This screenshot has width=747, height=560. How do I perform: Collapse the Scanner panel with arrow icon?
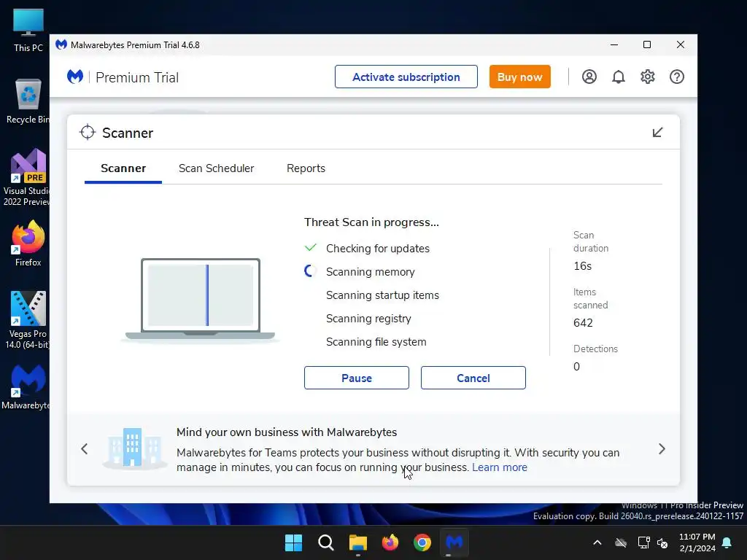pyautogui.click(x=657, y=133)
